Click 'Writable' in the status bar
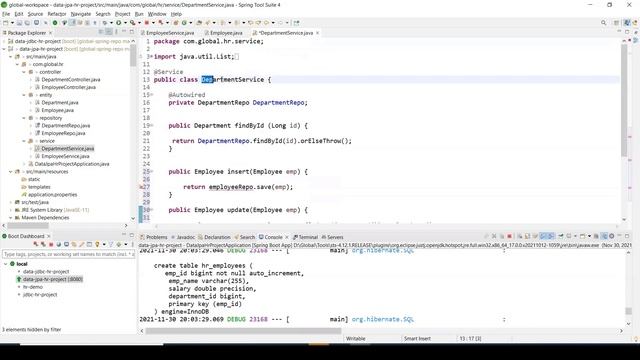 [x=356, y=338]
